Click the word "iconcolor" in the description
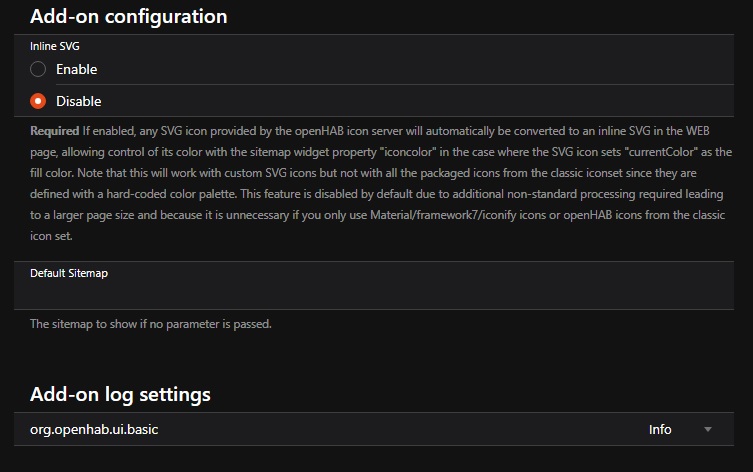 point(408,152)
